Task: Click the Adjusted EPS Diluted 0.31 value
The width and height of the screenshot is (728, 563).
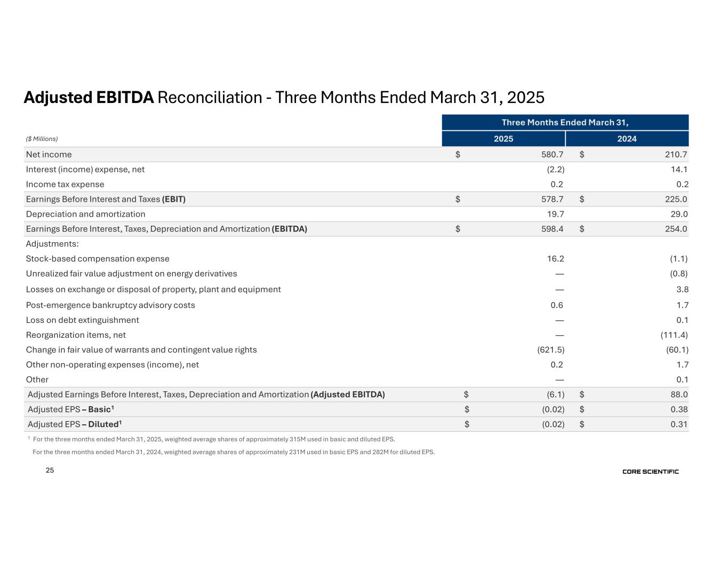Action: (678, 425)
